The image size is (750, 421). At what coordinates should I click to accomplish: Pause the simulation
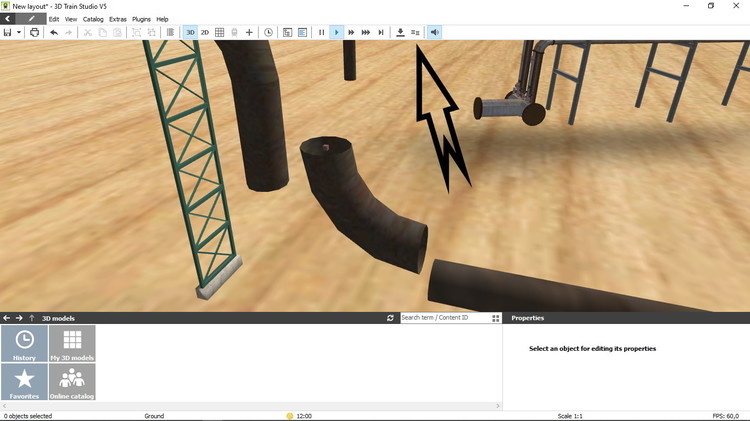[321, 32]
